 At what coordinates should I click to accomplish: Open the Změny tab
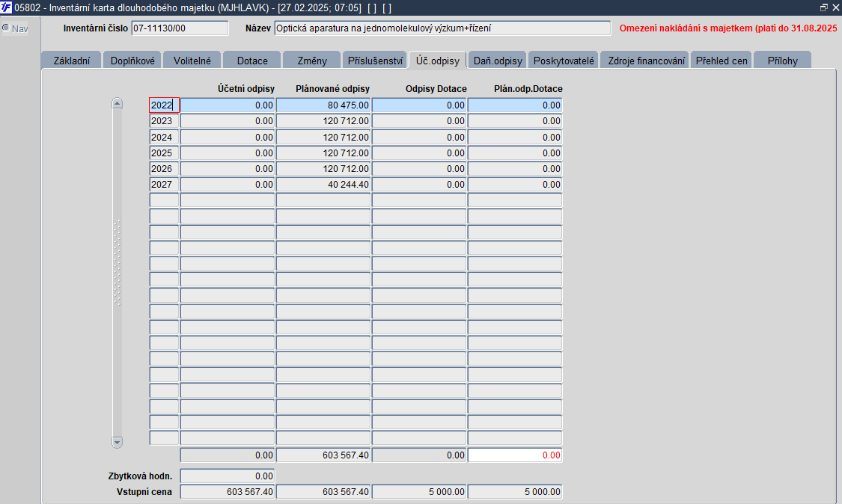tap(312, 61)
